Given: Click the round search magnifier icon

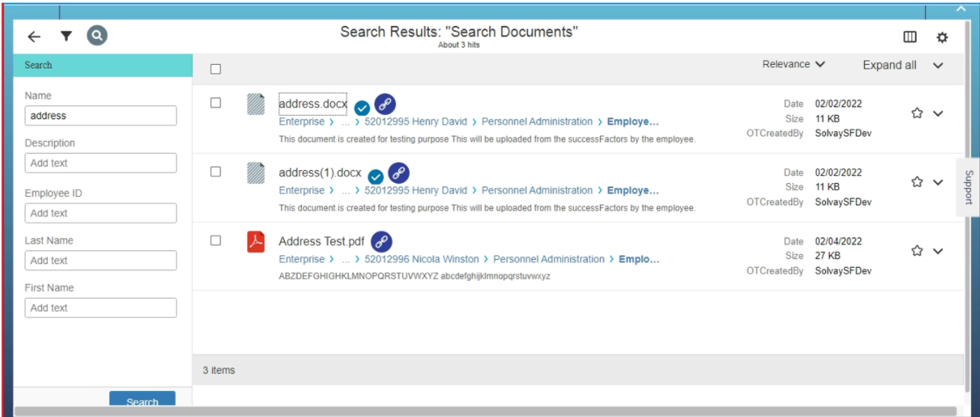Looking at the screenshot, I should click(97, 36).
